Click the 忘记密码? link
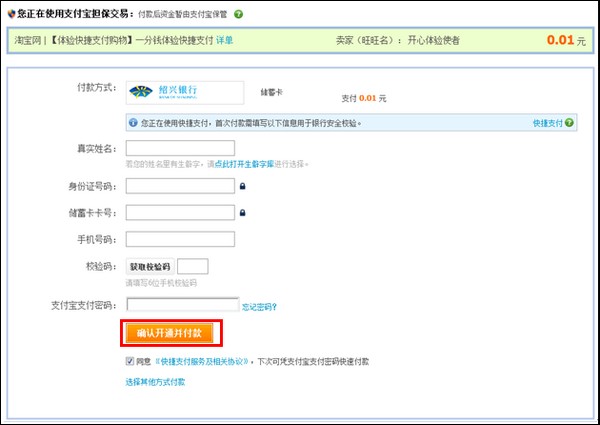The image size is (600, 425). point(259,307)
